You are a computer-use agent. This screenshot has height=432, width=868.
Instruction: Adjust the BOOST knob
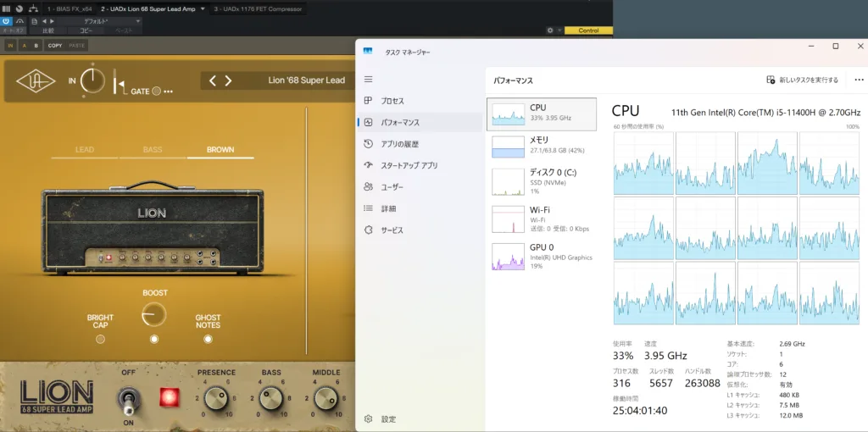point(154,315)
